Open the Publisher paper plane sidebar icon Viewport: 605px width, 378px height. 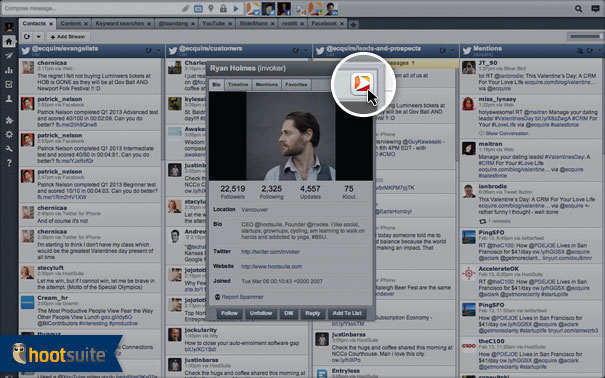point(8,56)
